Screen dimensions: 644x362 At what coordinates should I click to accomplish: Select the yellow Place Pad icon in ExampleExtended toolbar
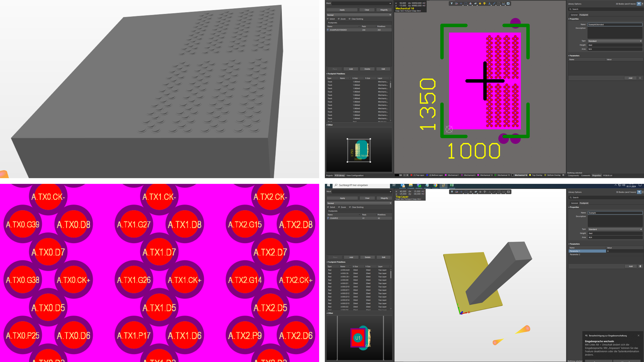coord(480,3)
